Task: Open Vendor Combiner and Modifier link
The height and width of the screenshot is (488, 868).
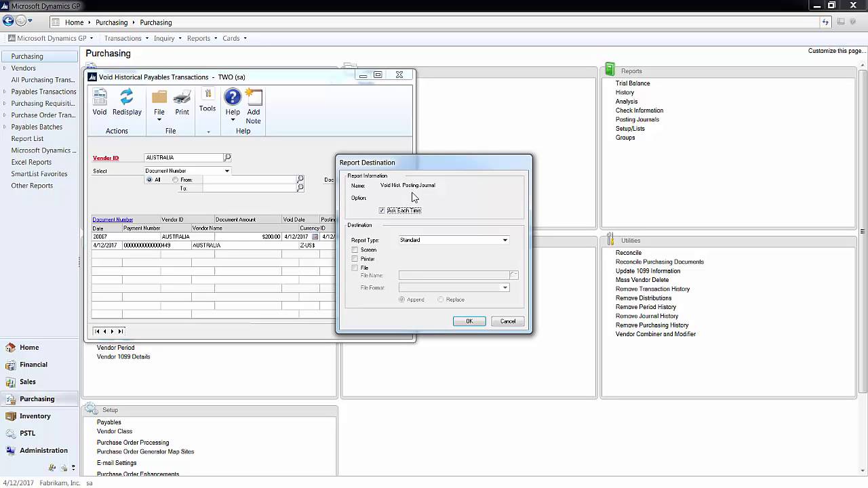Action: coord(656,334)
